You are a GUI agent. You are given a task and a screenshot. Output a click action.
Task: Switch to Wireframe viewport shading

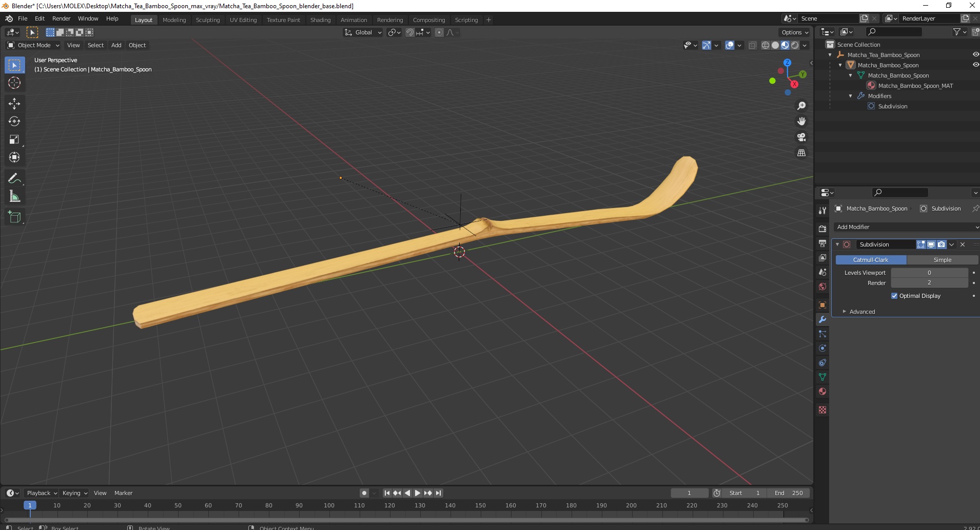point(766,45)
